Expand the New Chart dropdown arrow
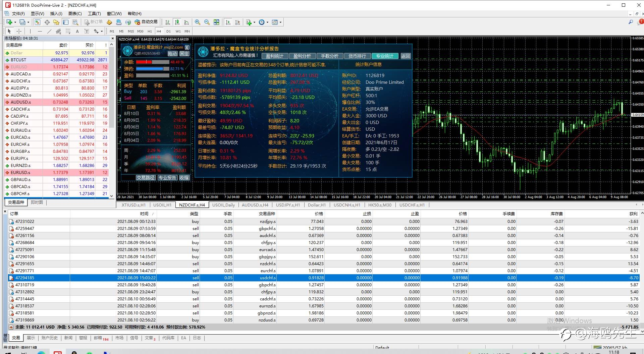Screen dimensions: 644x354 pos(15,22)
